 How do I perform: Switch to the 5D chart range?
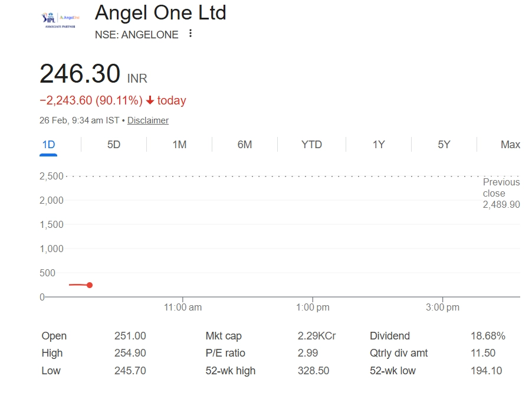(x=114, y=145)
